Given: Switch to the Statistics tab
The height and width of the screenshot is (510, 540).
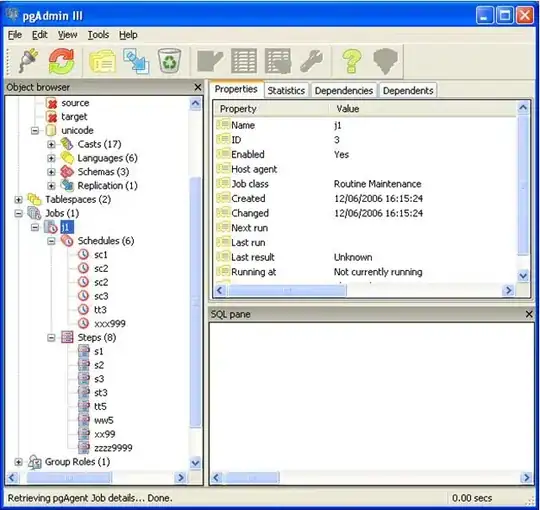Looking at the screenshot, I should 286,91.
